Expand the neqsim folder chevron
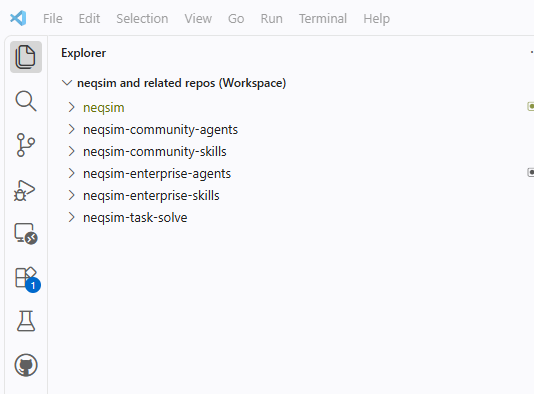Viewport: 534px width, 394px height. pos(71,107)
